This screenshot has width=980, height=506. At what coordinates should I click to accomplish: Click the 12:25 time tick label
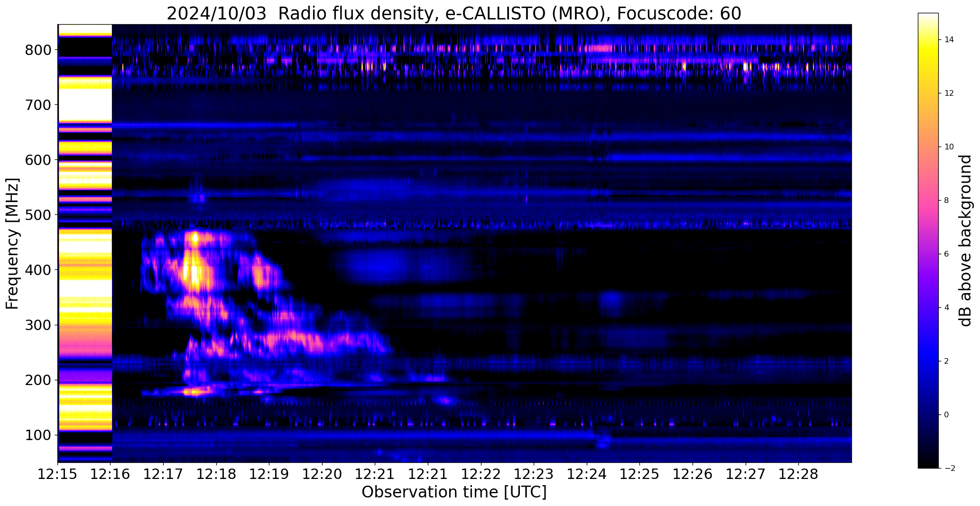tap(640, 474)
